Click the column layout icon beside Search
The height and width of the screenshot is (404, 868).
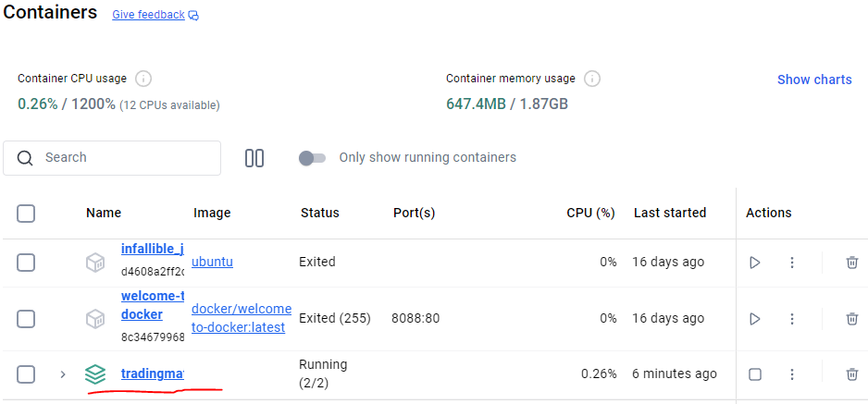point(254,158)
